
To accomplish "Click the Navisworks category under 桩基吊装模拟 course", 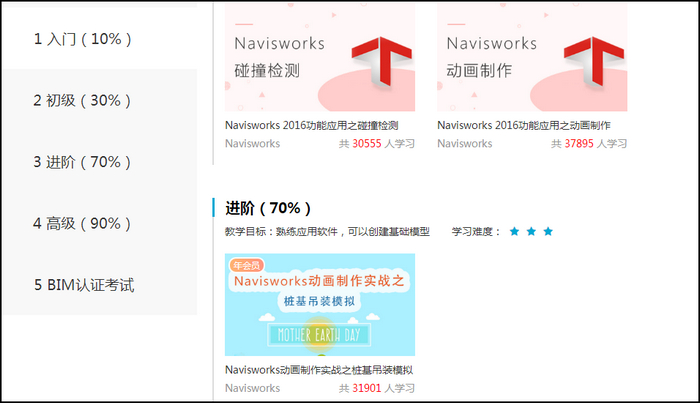I will pos(252,388).
